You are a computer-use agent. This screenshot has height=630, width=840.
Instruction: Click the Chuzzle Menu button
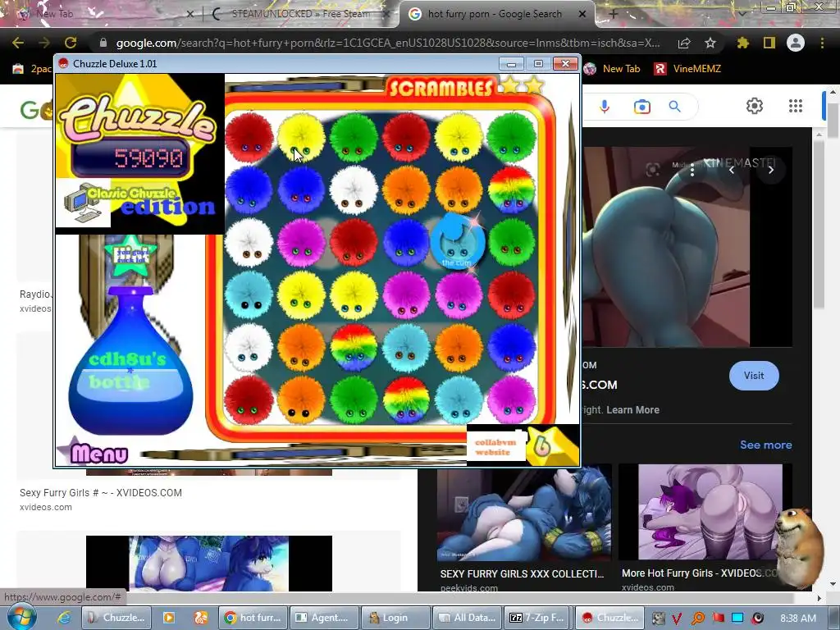click(x=99, y=453)
